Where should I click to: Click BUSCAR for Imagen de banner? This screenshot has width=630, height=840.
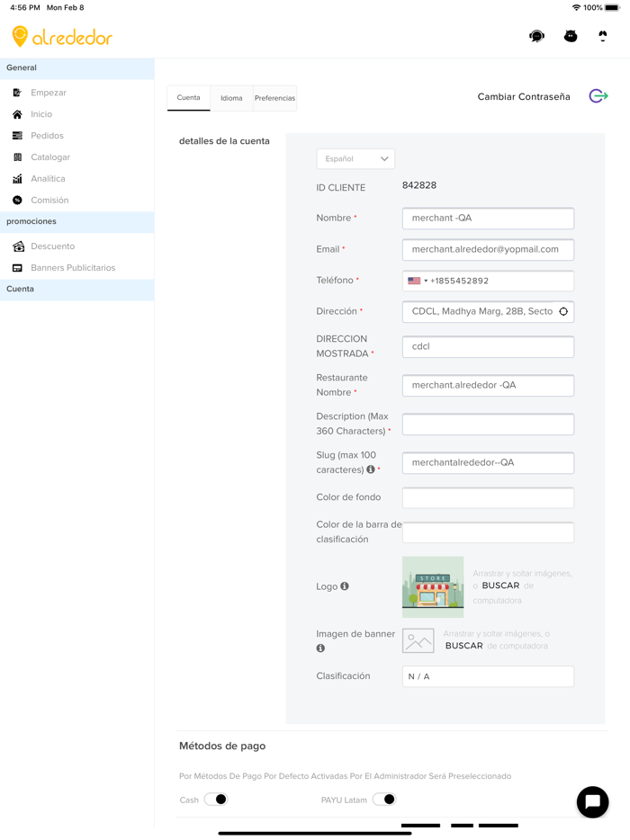point(464,646)
